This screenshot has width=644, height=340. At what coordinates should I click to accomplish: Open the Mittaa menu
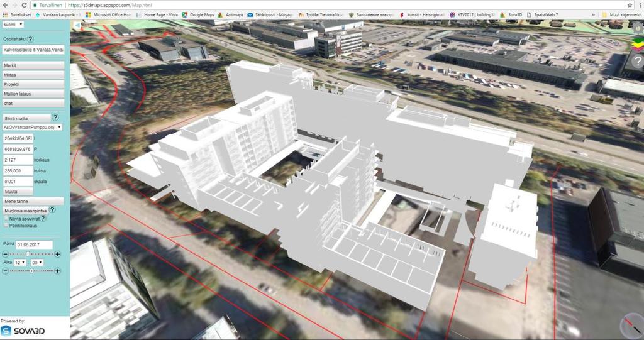tap(33, 75)
